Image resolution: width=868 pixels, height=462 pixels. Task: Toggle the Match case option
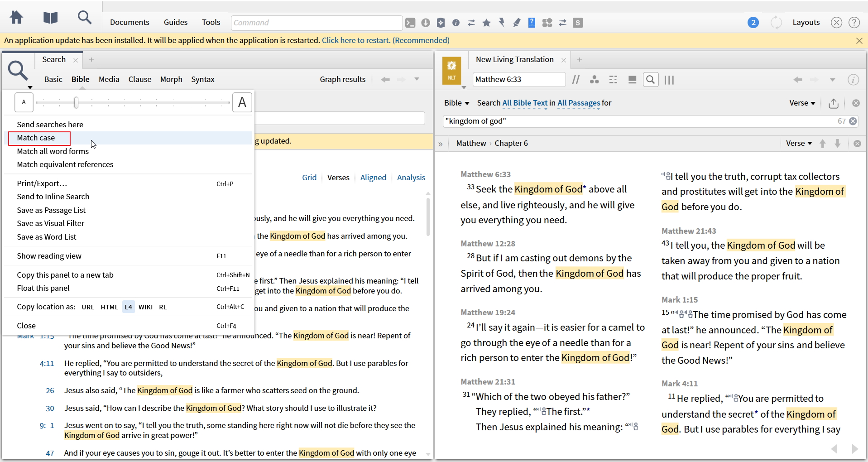click(x=36, y=138)
